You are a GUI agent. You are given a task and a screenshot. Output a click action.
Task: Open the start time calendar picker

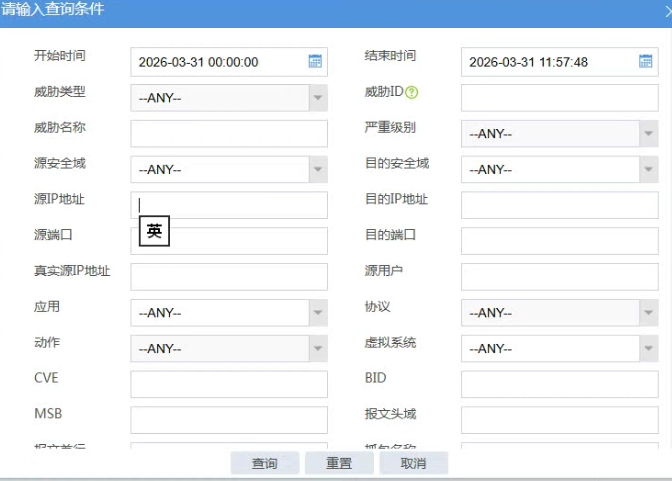(315, 62)
